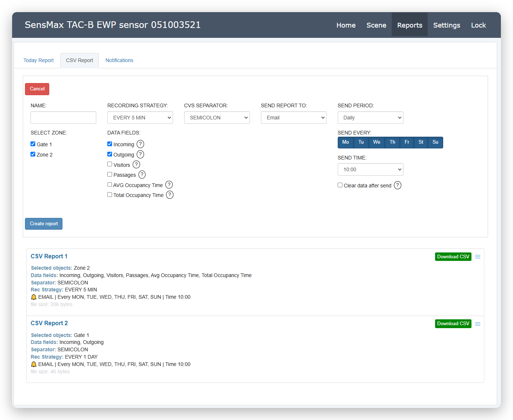Image resolution: width=513 pixels, height=420 pixels.
Task: Uncheck the Incoming data field
Action: [110, 144]
